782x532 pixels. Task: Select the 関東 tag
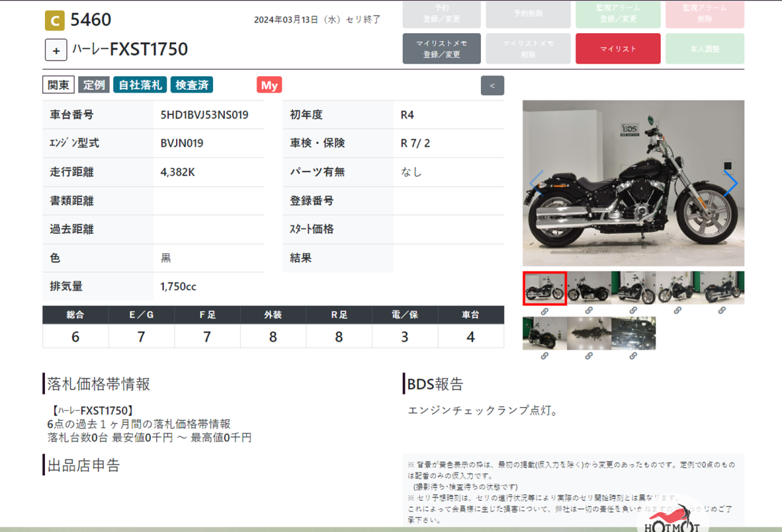59,85
